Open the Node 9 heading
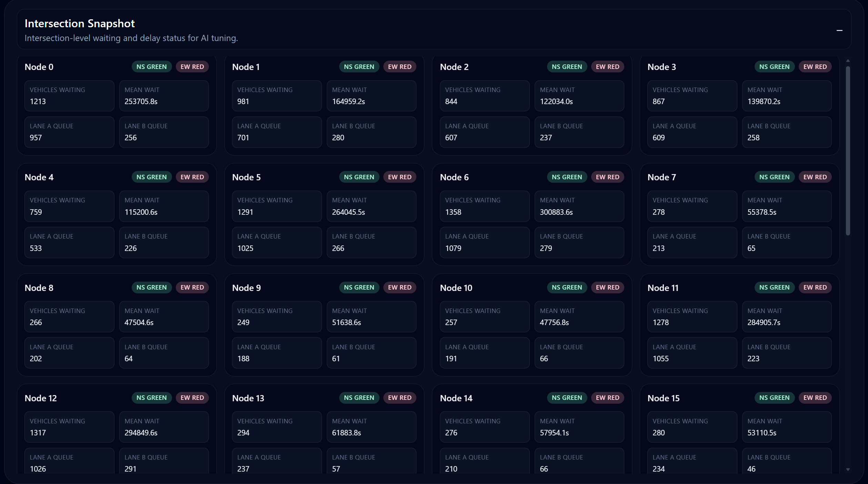The image size is (868, 484). [246, 288]
